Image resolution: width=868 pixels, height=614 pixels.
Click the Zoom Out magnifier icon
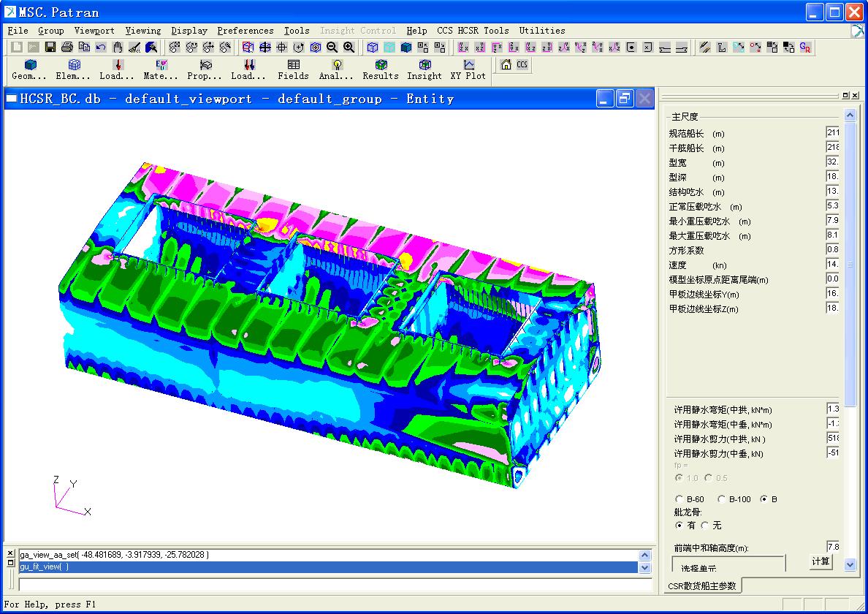click(x=332, y=48)
